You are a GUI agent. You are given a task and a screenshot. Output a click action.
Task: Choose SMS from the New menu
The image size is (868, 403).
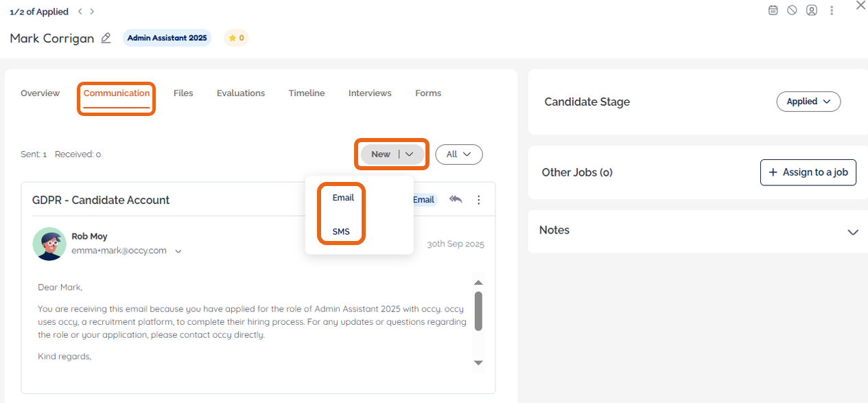click(341, 231)
